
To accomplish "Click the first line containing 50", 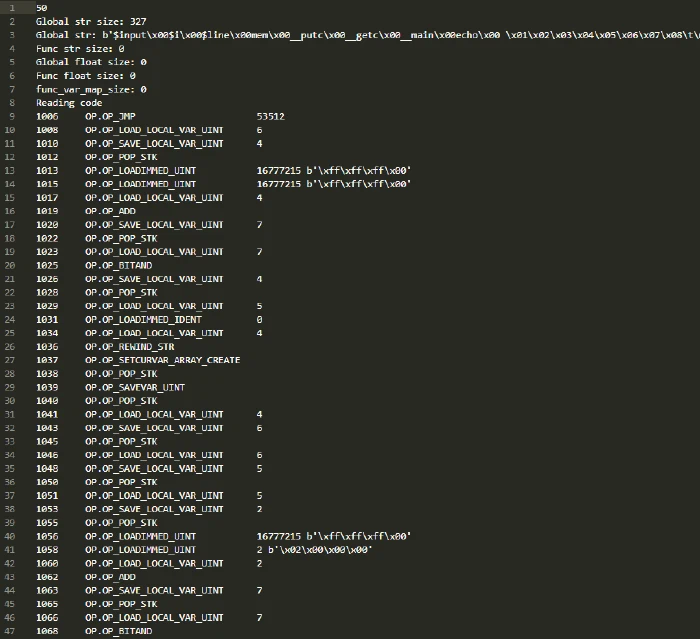I will click(x=42, y=8).
